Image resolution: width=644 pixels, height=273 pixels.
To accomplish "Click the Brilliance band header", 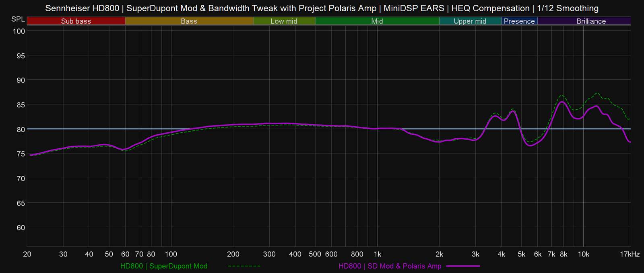I will [x=591, y=21].
